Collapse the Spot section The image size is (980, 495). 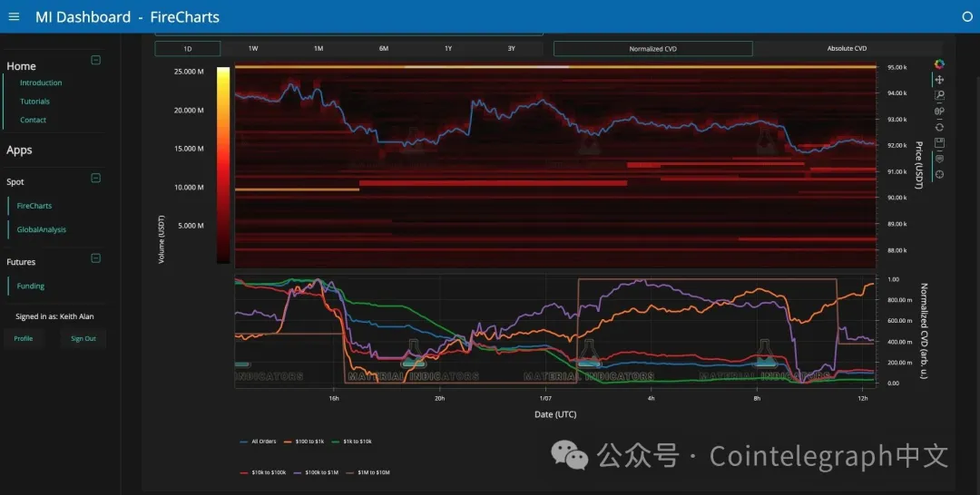coord(95,179)
